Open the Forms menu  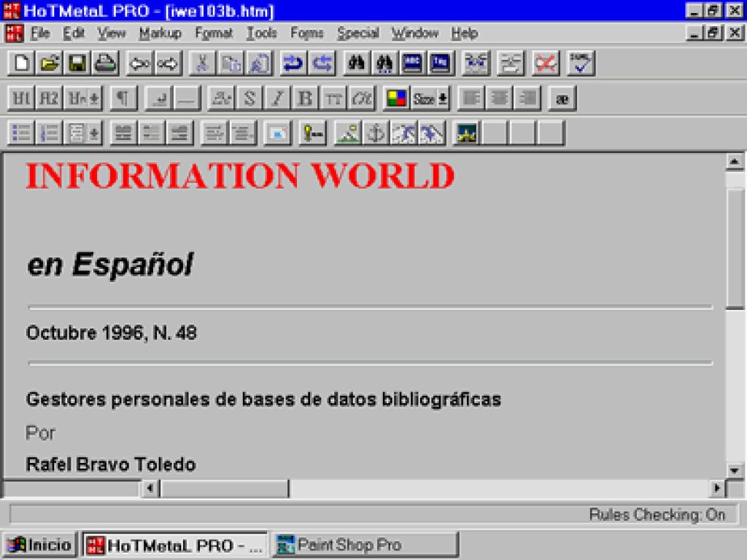307,34
